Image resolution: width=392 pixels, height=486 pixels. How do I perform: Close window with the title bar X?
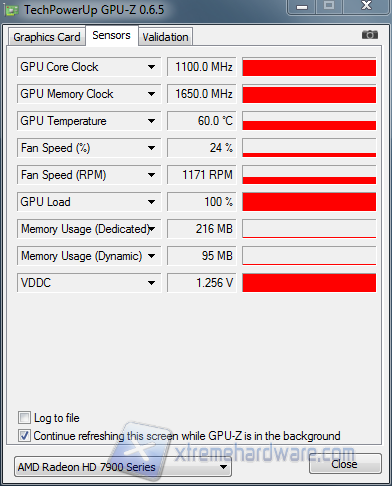(x=367, y=7)
